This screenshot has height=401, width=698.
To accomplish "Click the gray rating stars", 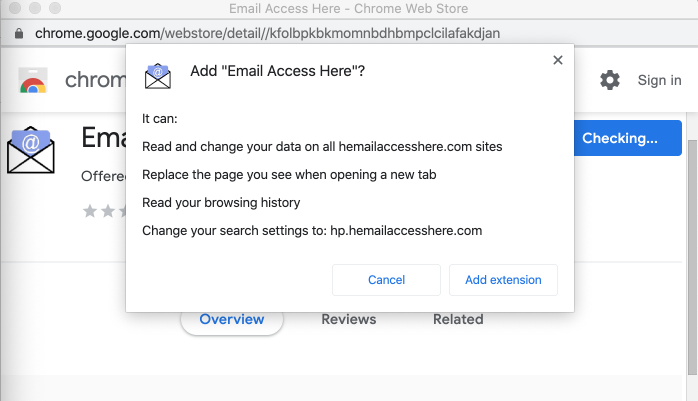I will point(102,211).
